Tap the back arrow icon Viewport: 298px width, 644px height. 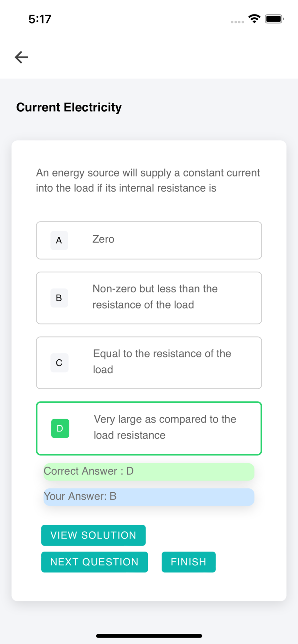tap(21, 57)
